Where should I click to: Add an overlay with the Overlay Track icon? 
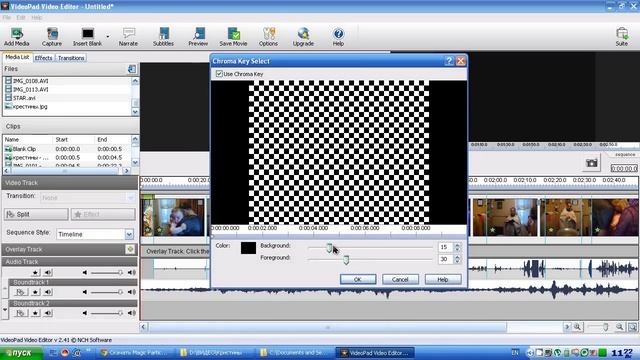pyautogui.click(x=130, y=249)
